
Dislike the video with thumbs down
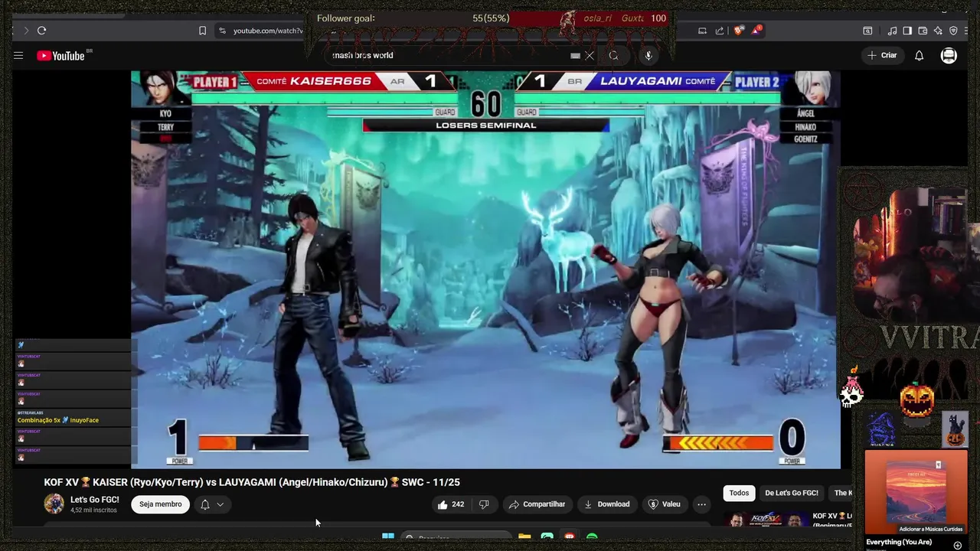pyautogui.click(x=484, y=504)
